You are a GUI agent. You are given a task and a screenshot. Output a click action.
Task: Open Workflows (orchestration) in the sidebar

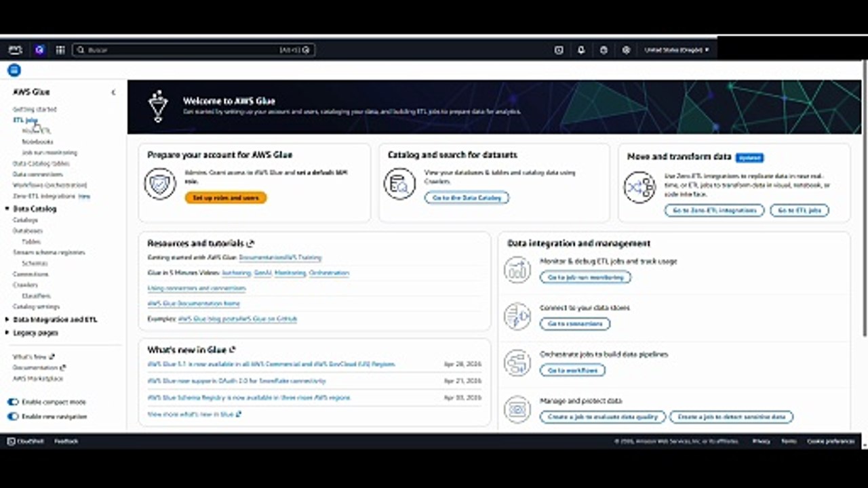(x=50, y=185)
